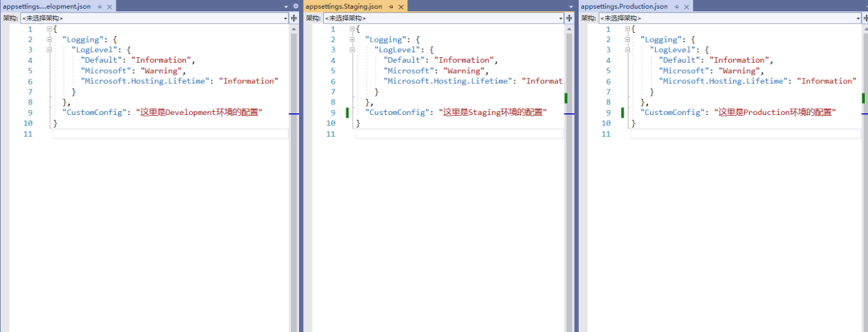Pin the appsettings.Production.json tab

[x=676, y=6]
